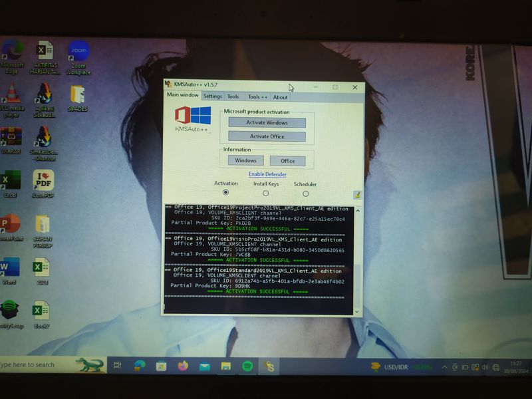Click the log scrollbar down arrow
Screen dimensions: 532x399
pos(358,311)
